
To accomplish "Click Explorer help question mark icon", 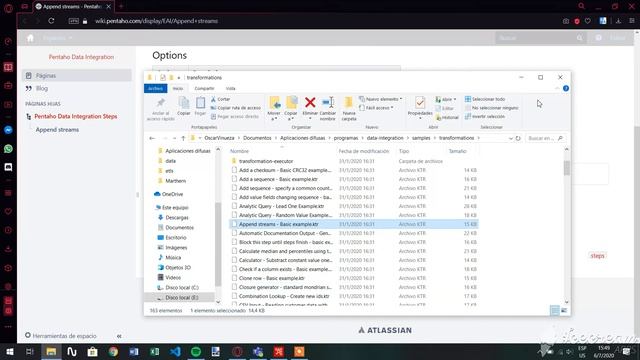I will (x=566, y=88).
